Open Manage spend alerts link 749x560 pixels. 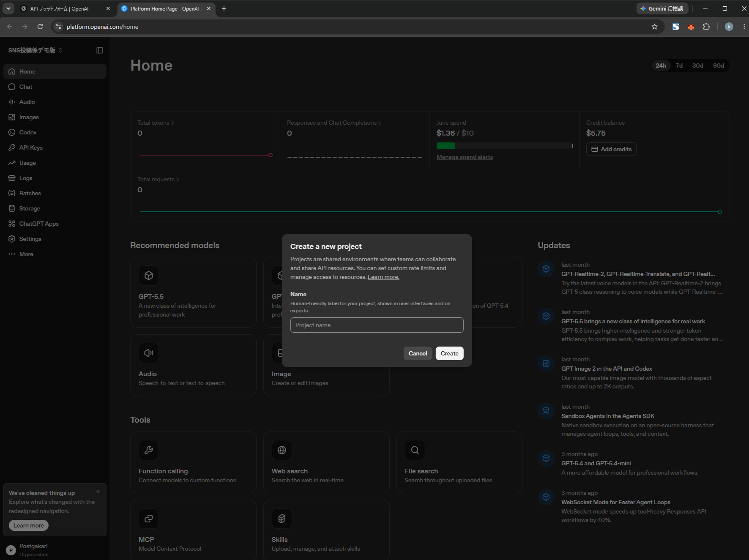point(465,157)
